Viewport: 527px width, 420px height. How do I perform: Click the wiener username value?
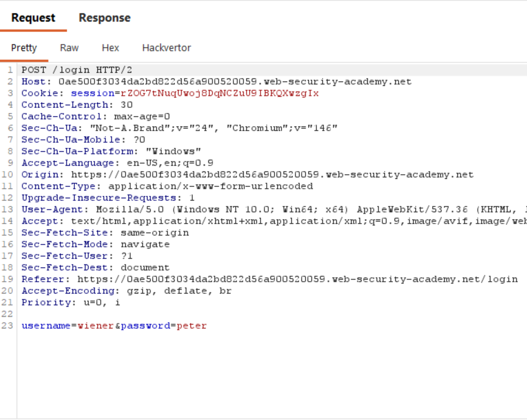point(96,325)
